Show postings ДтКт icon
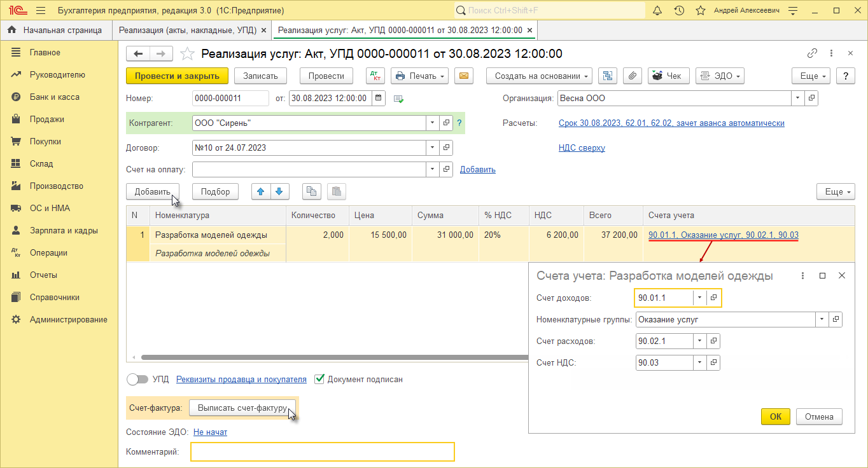 click(375, 76)
